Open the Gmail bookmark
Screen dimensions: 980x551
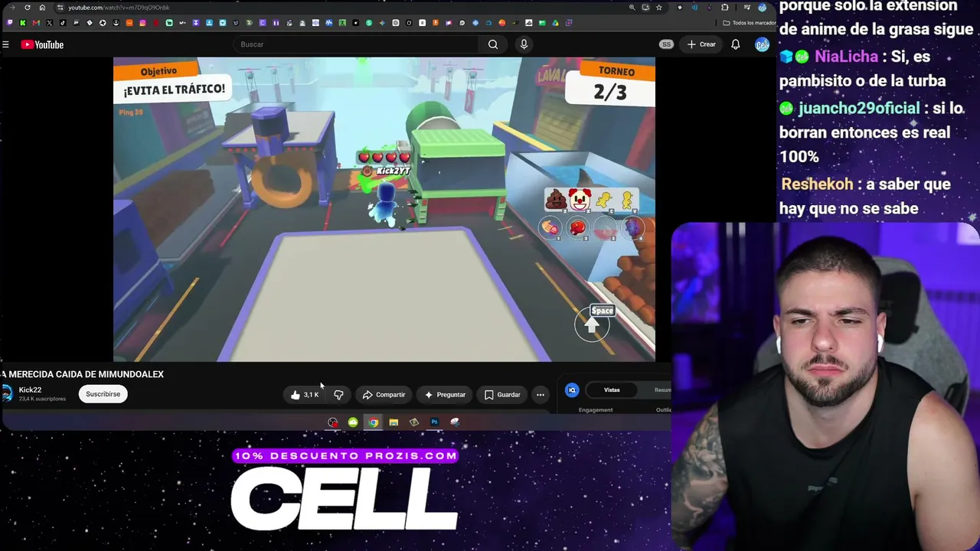[x=36, y=23]
